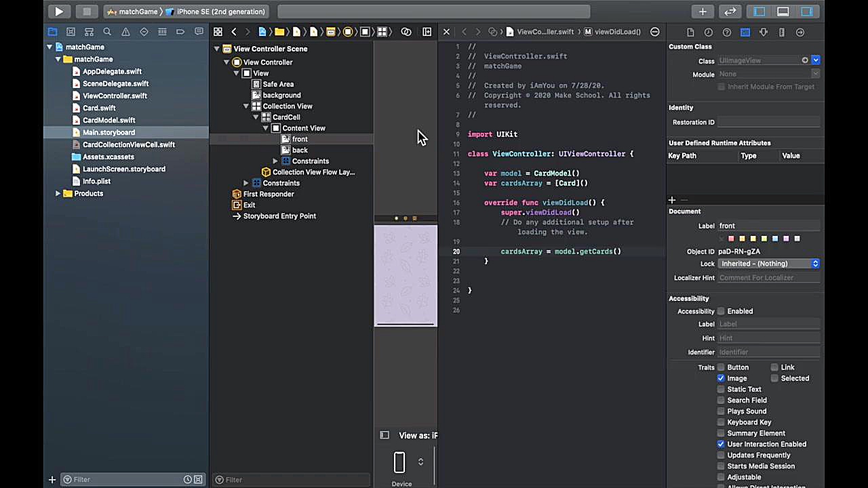The width and height of the screenshot is (868, 488).
Task: Open the Find navigator
Action: click(107, 32)
